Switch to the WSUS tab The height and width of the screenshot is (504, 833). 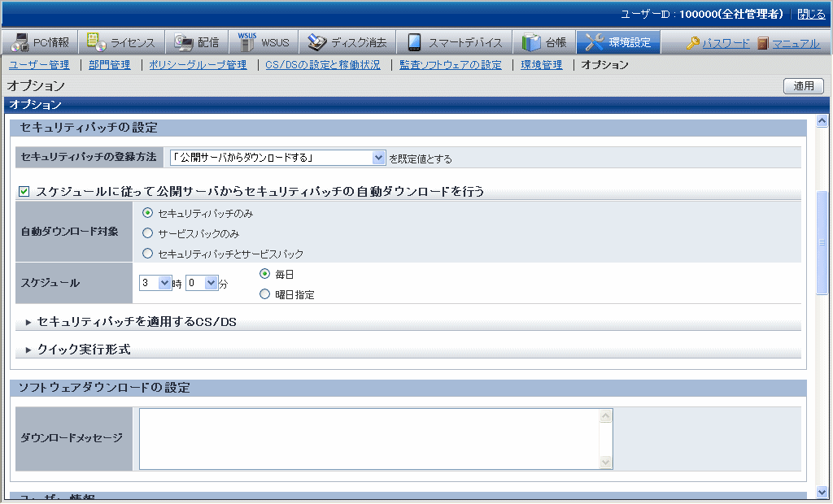coord(264,42)
